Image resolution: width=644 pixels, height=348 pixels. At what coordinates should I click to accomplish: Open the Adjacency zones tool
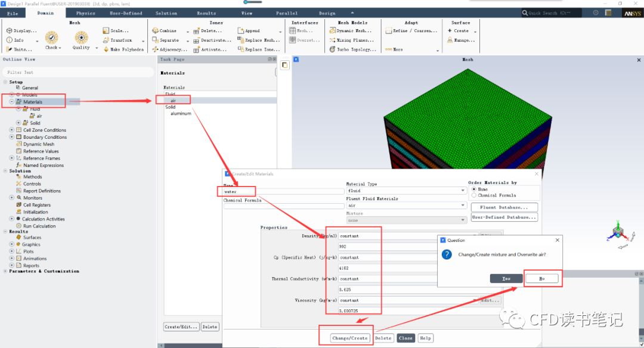tap(169, 49)
